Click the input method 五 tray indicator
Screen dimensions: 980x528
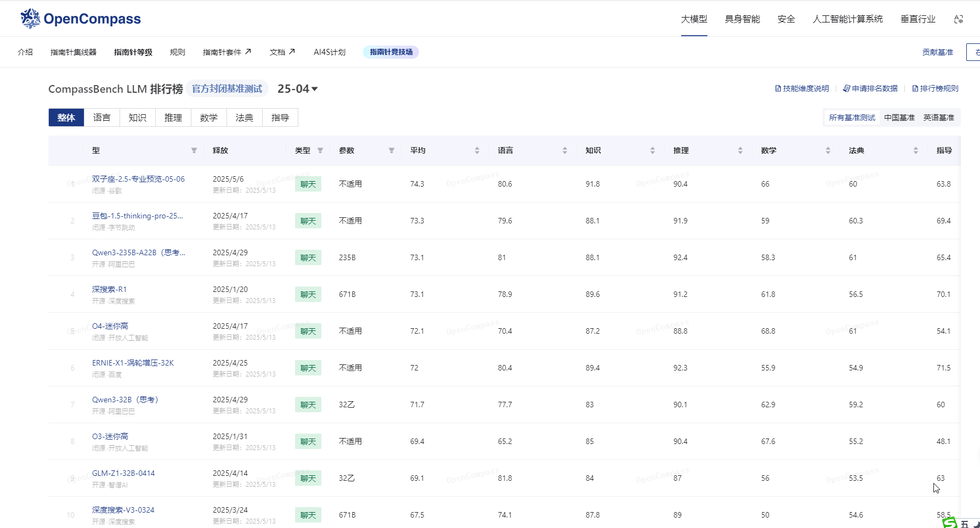(x=965, y=524)
